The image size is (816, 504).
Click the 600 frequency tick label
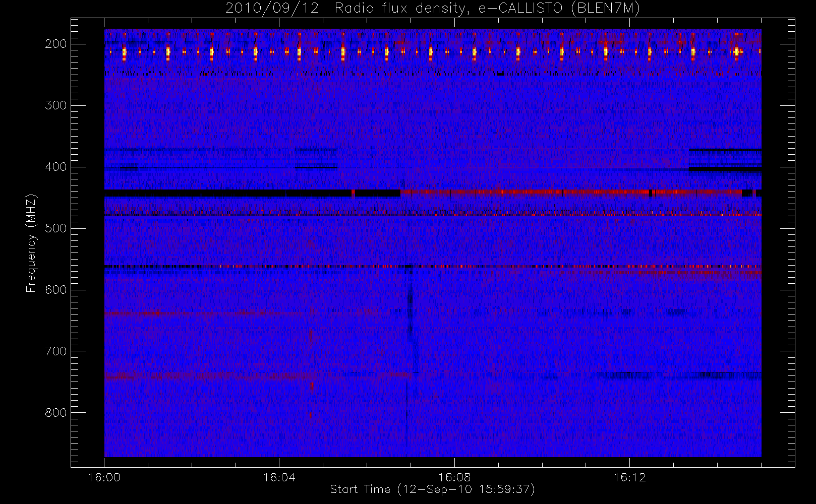pos(56,290)
